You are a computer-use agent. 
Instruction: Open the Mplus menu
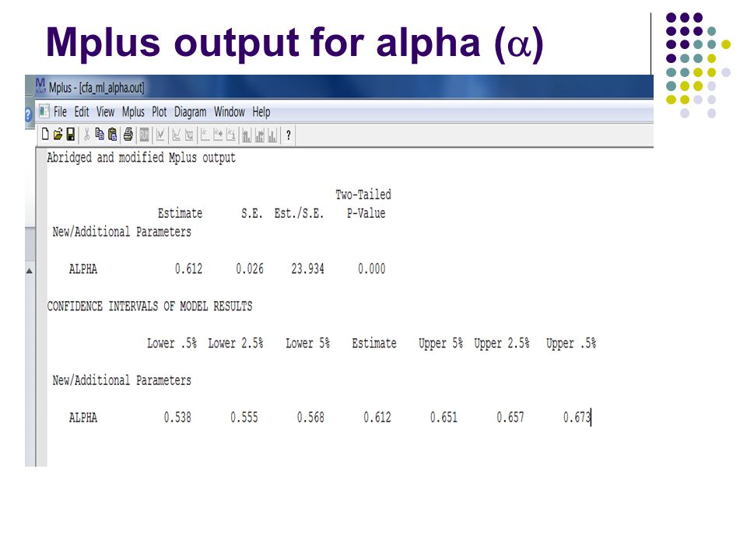coord(133,112)
